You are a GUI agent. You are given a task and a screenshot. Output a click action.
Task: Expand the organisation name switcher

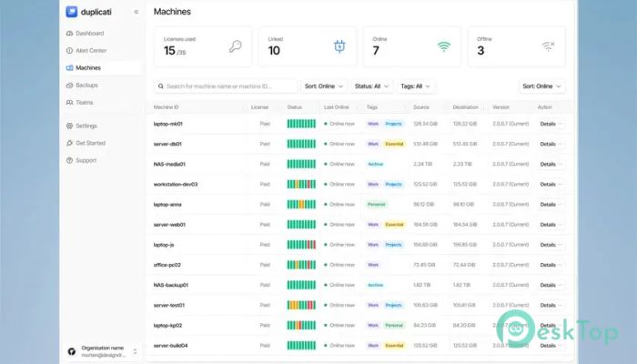(x=135, y=351)
